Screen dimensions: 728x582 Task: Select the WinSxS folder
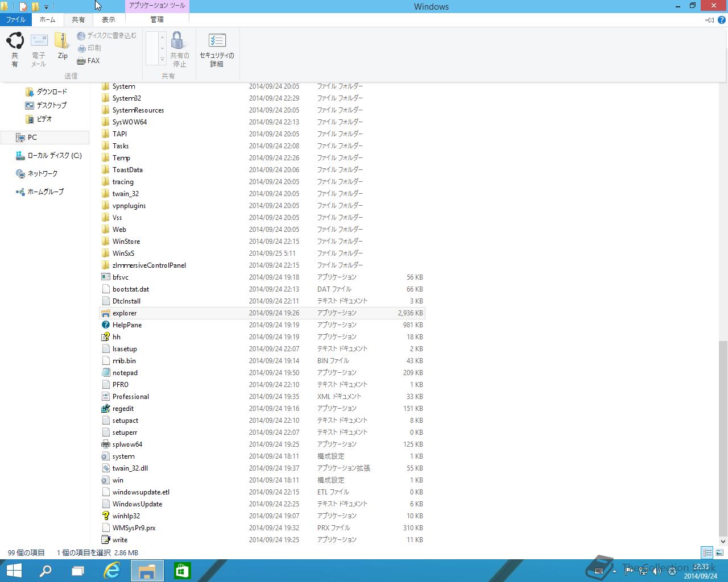(x=262, y=253)
